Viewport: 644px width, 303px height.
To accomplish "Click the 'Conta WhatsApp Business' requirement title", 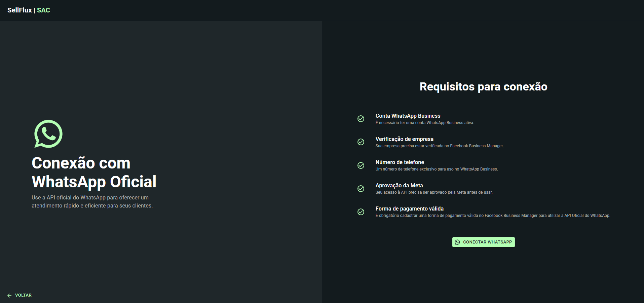I will click(408, 116).
